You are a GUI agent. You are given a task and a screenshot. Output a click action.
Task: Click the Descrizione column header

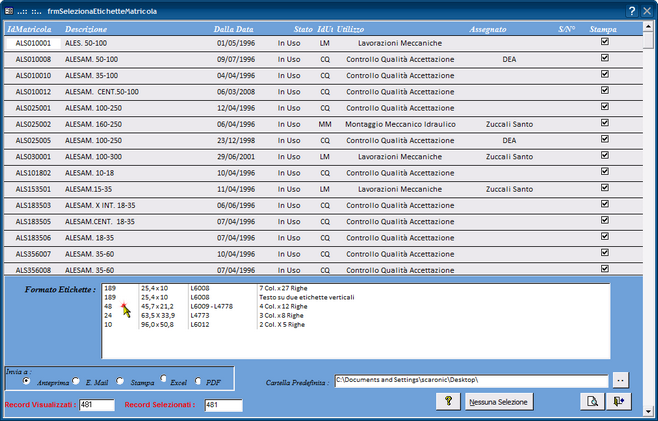coord(86,29)
